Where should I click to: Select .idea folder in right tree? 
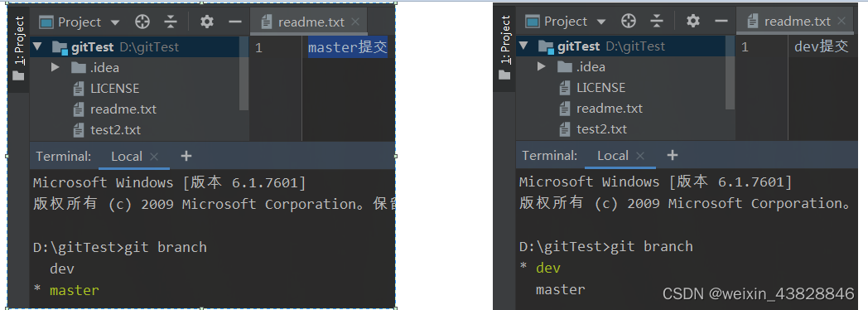click(x=581, y=66)
